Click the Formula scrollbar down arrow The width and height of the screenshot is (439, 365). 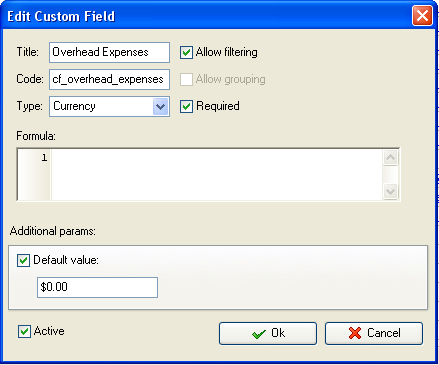391,191
